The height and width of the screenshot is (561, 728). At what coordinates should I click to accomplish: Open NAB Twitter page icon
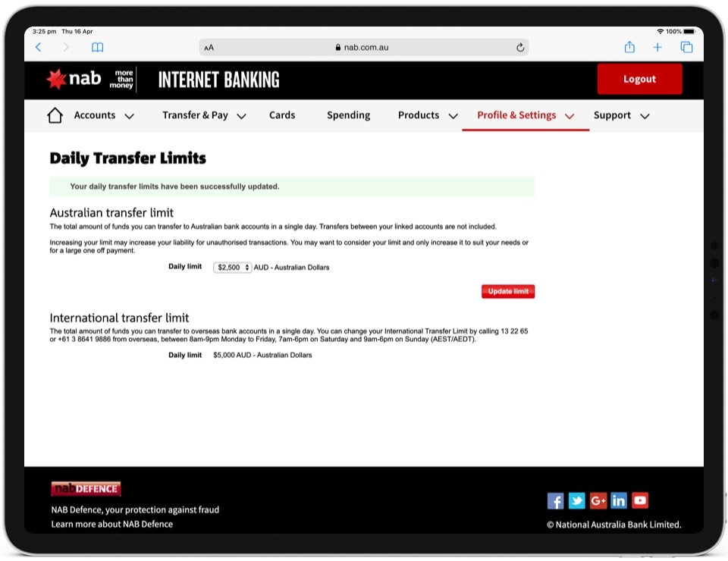click(576, 500)
